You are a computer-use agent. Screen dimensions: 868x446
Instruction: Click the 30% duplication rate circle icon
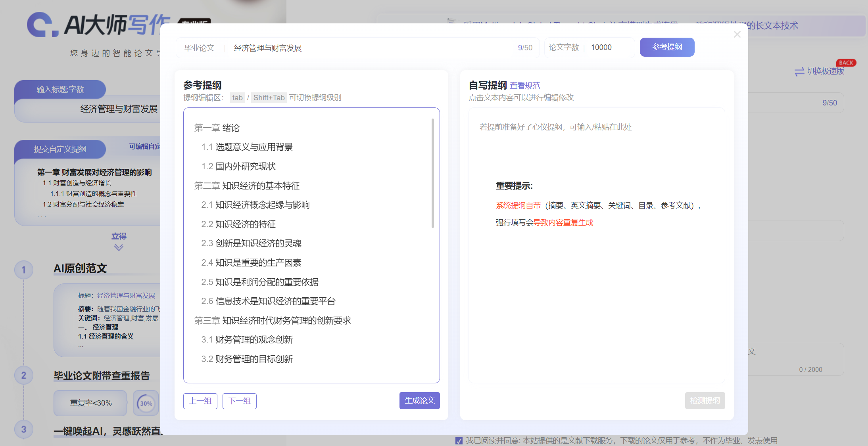tap(146, 403)
